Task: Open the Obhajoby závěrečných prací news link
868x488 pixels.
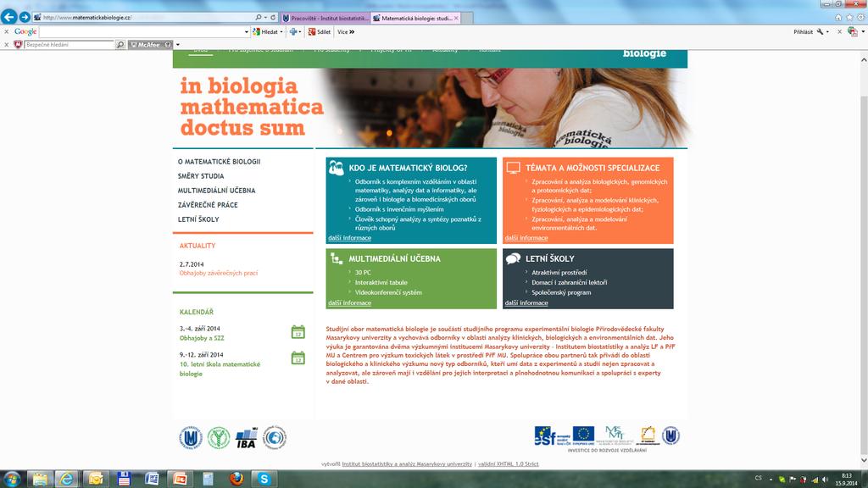Action: click(219, 273)
